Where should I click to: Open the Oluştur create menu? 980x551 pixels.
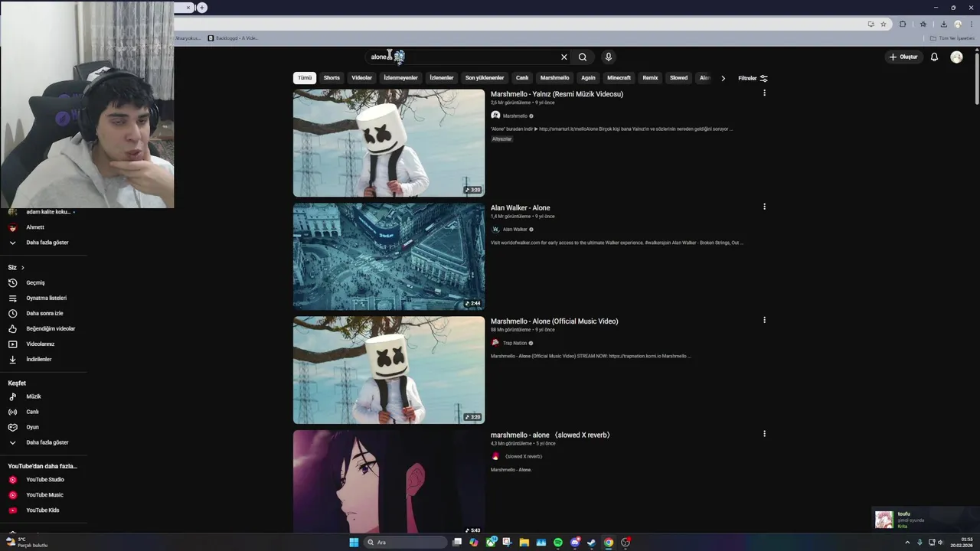click(x=903, y=57)
